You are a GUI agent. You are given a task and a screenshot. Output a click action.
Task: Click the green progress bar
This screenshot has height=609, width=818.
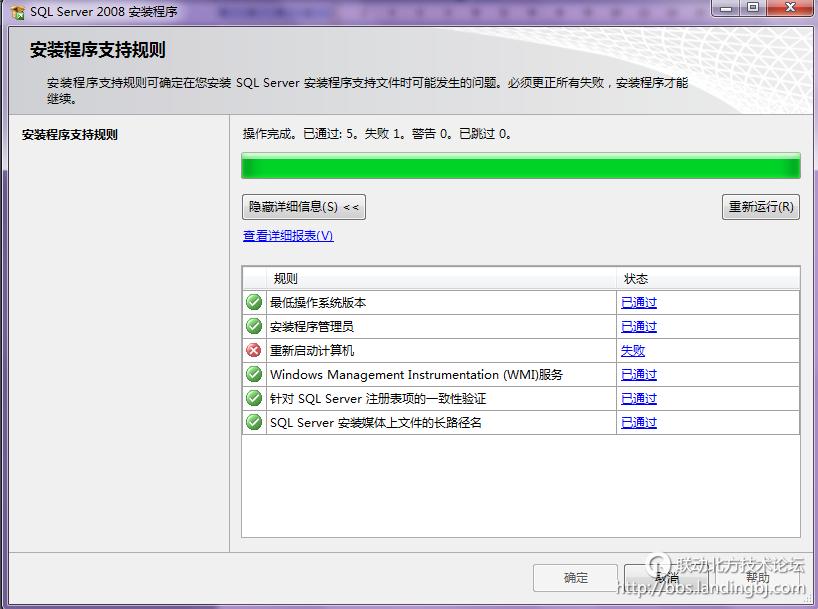[x=520, y=165]
